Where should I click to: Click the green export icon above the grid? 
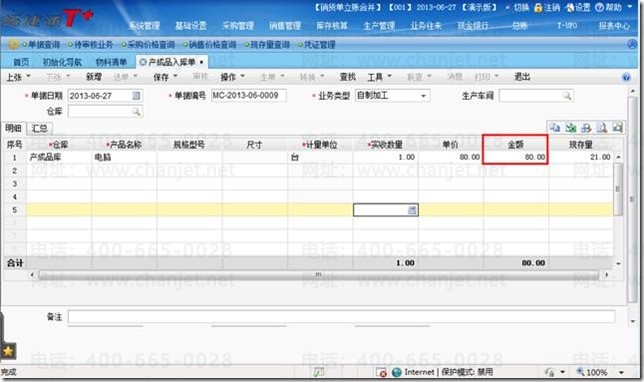tap(570, 127)
